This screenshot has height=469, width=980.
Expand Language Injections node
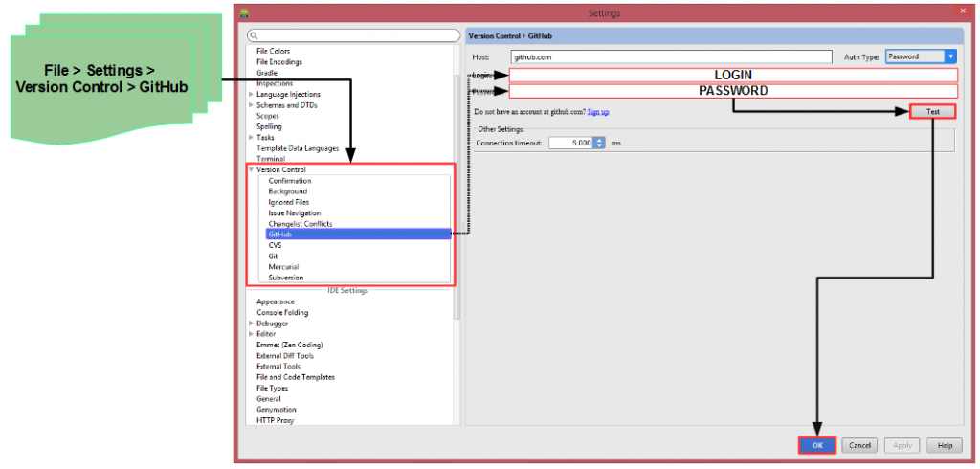[252, 95]
